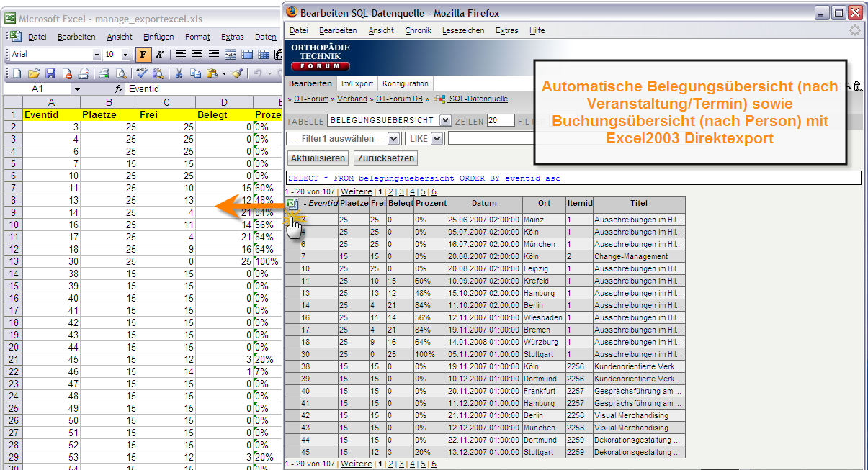Viewport: 868px width, 470px height.
Task: Switch to the Im/Export tab
Action: [357, 83]
